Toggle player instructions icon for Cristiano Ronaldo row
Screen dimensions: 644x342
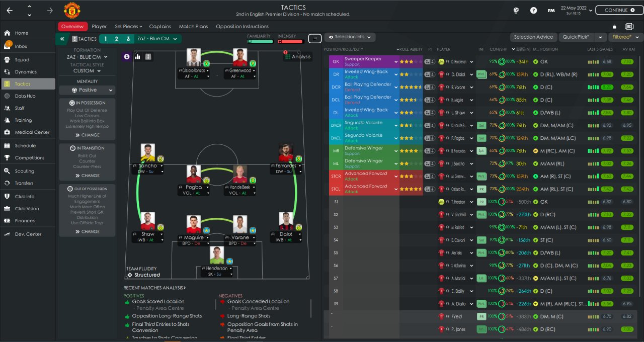click(x=430, y=189)
